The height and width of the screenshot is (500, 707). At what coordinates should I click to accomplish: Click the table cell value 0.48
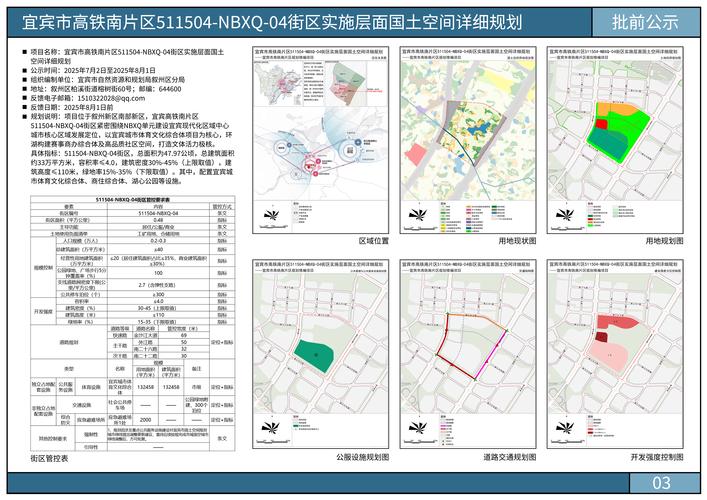pos(158,220)
